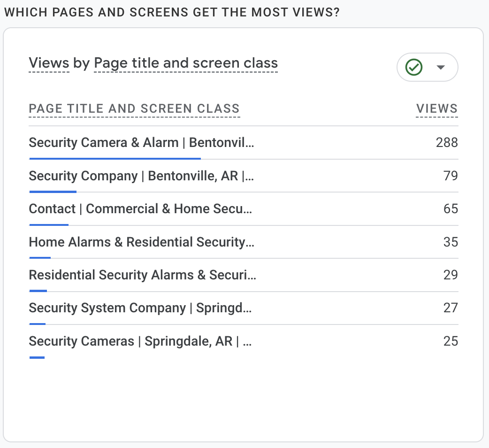The width and height of the screenshot is (489, 448).
Task: Click the VIEWS column header
Action: click(x=436, y=109)
